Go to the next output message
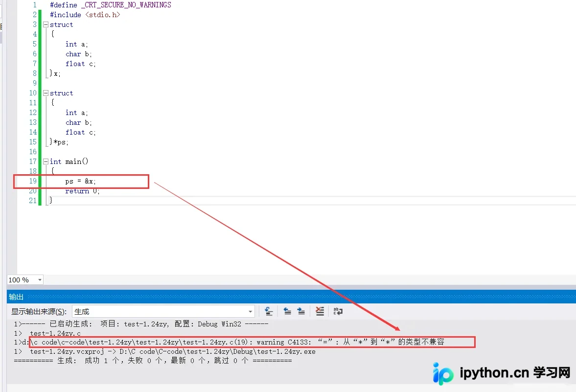Viewport: 576px width, 392px height. [x=301, y=312]
